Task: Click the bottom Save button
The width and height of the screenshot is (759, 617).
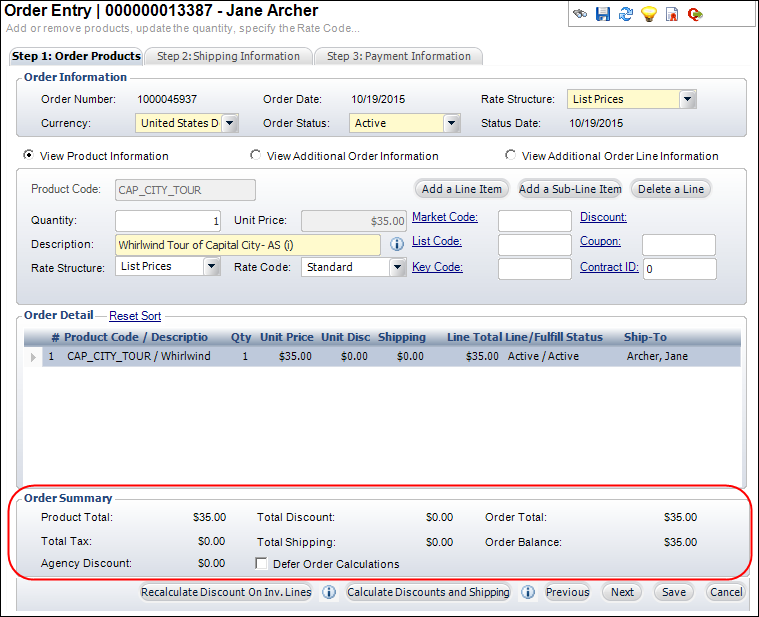Action: [674, 592]
